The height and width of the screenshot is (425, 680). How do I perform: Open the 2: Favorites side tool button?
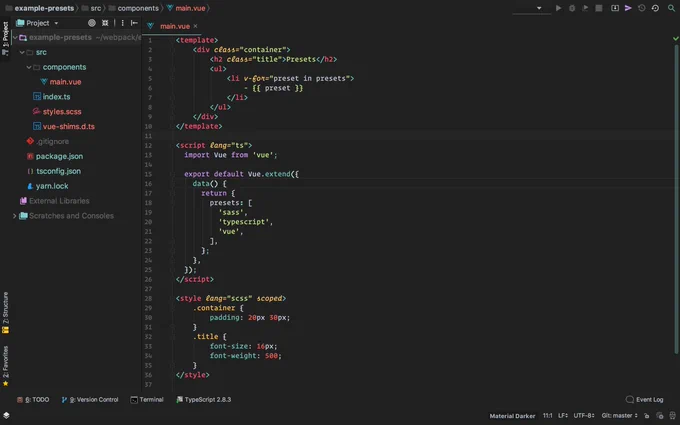coord(5,366)
